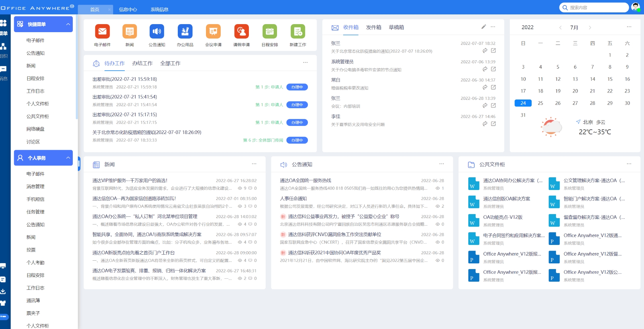Open 通达信创版OA解决方案 document
Screen dimensions: 644x329
point(506,199)
